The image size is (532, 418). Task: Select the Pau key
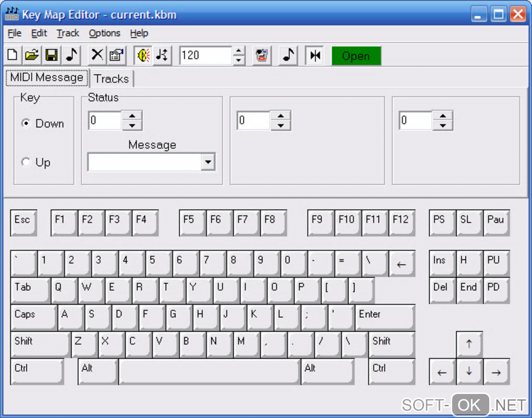click(497, 223)
